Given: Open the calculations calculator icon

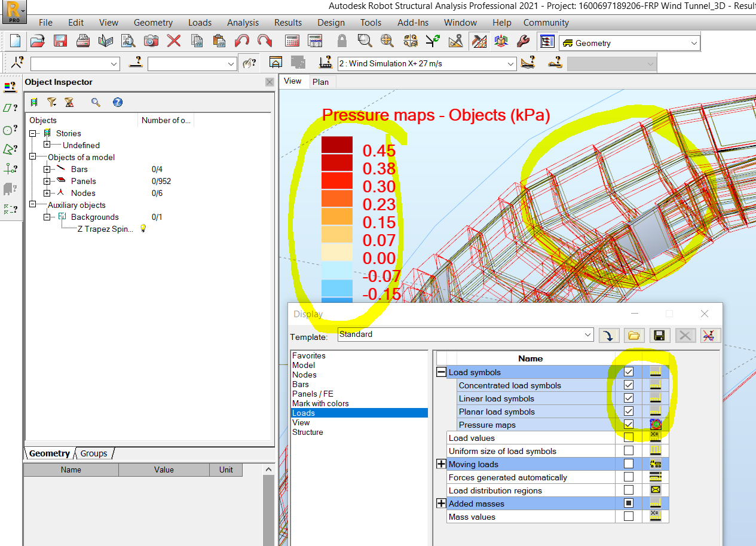Looking at the screenshot, I should 292,41.
